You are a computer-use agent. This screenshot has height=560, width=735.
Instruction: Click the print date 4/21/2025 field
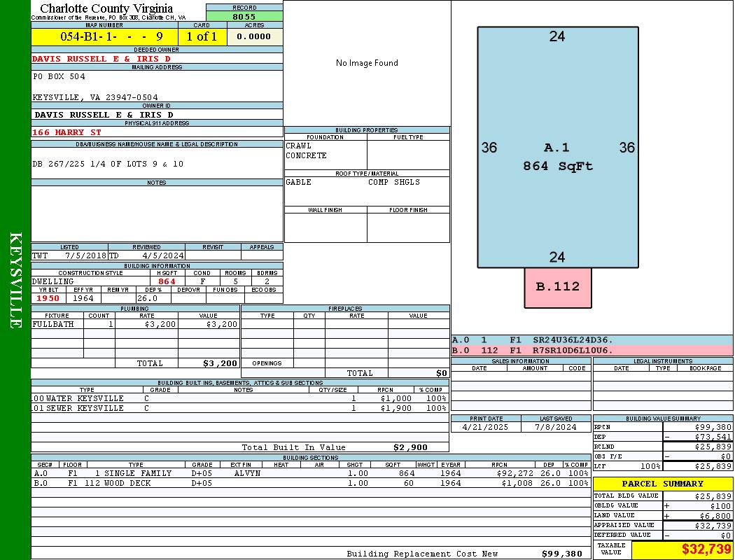[486, 426]
